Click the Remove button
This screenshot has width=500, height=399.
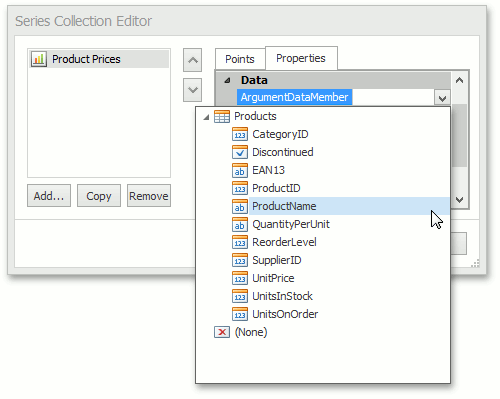149,196
